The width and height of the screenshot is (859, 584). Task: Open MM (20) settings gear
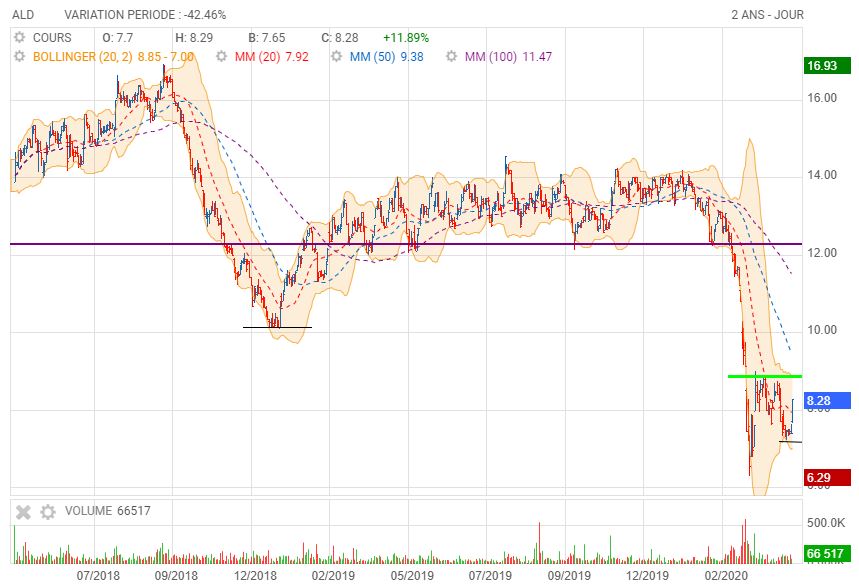(221, 56)
